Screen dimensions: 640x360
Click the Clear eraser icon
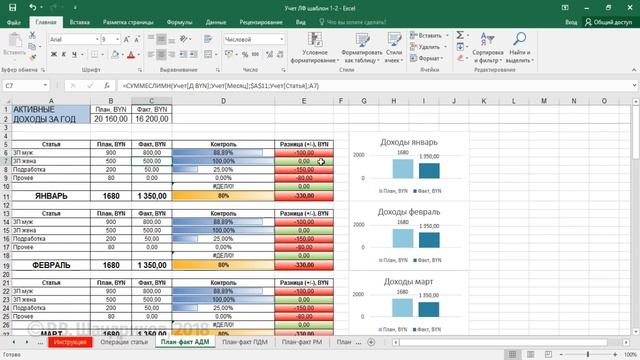coord(460,58)
